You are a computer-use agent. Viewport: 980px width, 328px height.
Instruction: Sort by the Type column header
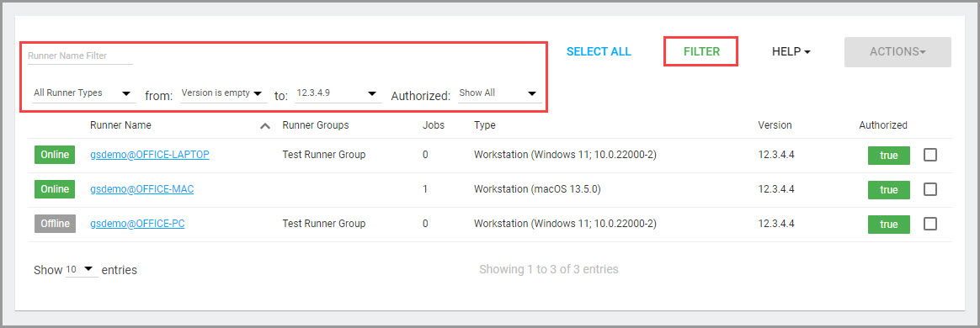tap(485, 125)
